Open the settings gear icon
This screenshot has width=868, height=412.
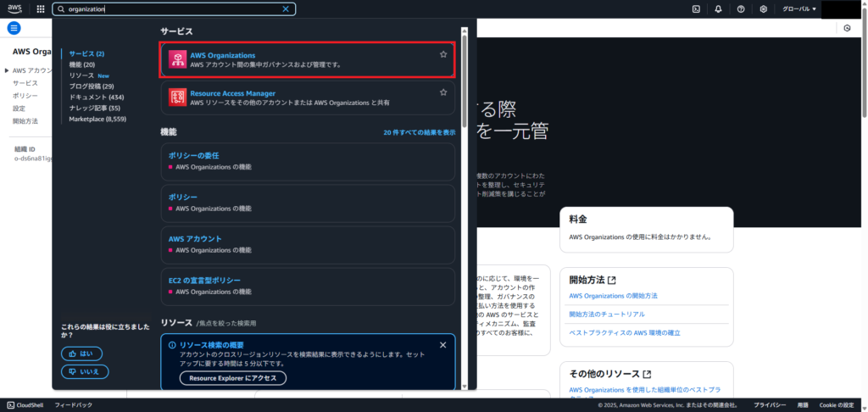pos(764,8)
